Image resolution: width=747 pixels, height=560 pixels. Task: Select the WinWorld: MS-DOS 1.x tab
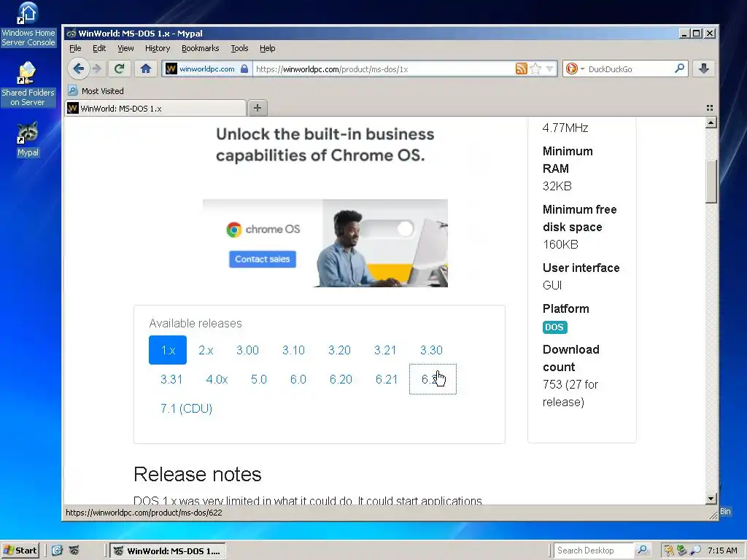tap(156, 108)
